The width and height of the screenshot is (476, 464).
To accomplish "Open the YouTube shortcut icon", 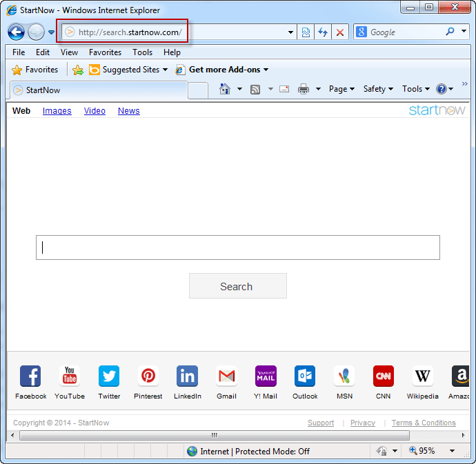I will 70,376.
